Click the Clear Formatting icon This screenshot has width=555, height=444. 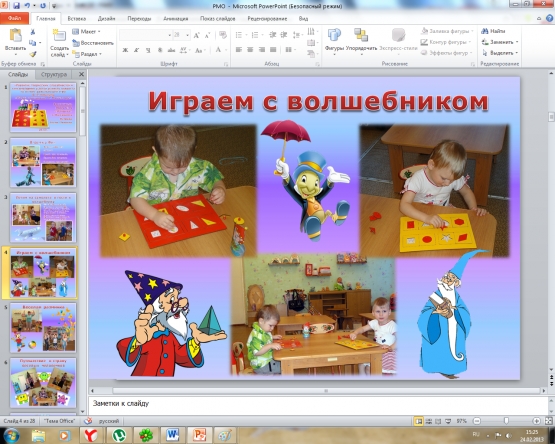[223, 35]
